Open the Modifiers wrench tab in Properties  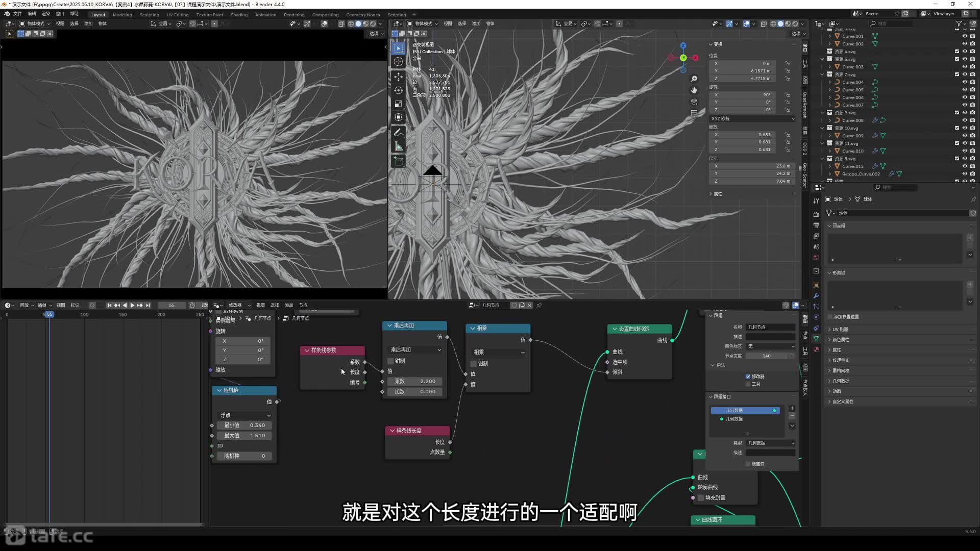816,296
